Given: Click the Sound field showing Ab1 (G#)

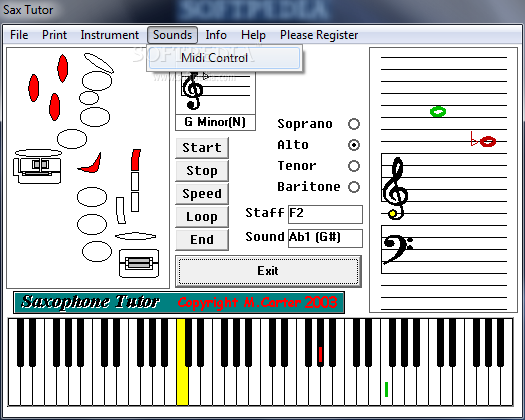Looking at the screenshot, I should point(325,238).
